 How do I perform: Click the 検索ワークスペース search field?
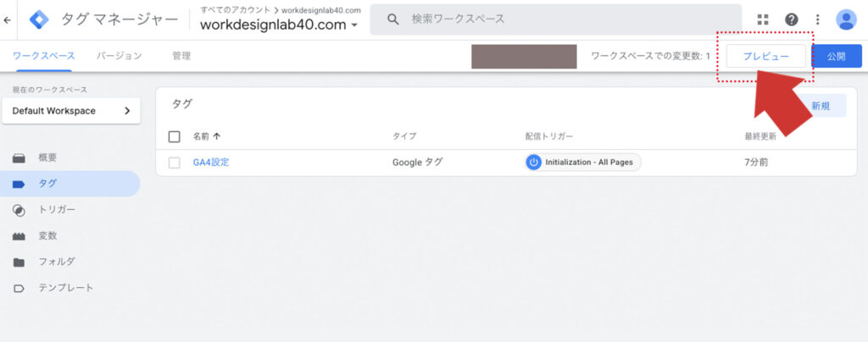(556, 19)
